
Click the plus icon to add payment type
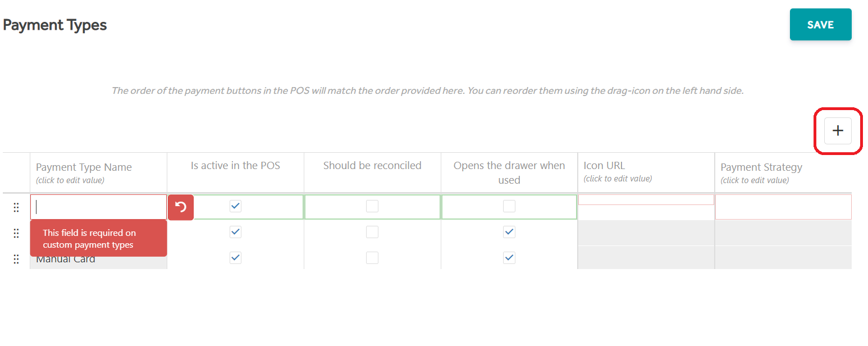point(838,131)
